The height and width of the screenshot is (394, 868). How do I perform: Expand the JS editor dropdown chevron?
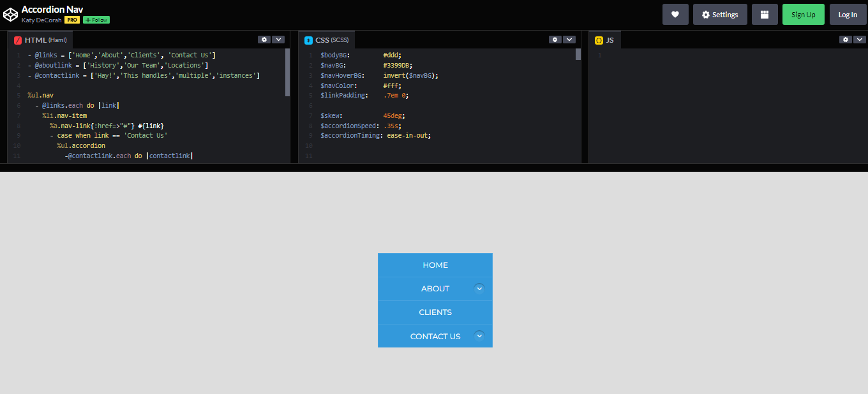coord(860,40)
